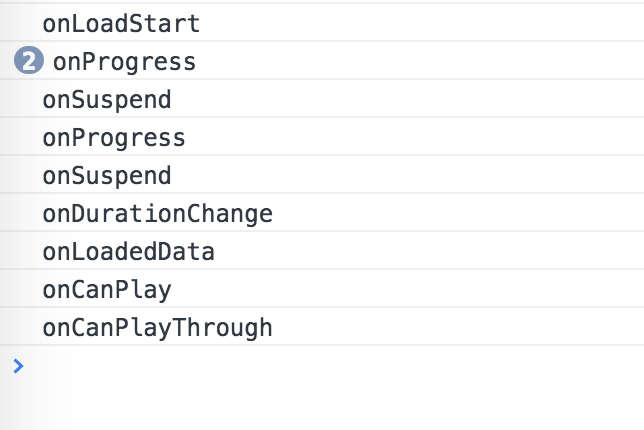Click the left gutter beside onCanPlayThrough
This screenshot has height=430, width=644.
(21, 328)
